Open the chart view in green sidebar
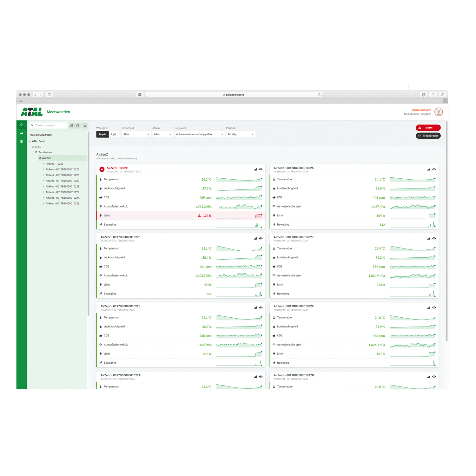Viewport: 476px width, 476px height. coord(22,133)
